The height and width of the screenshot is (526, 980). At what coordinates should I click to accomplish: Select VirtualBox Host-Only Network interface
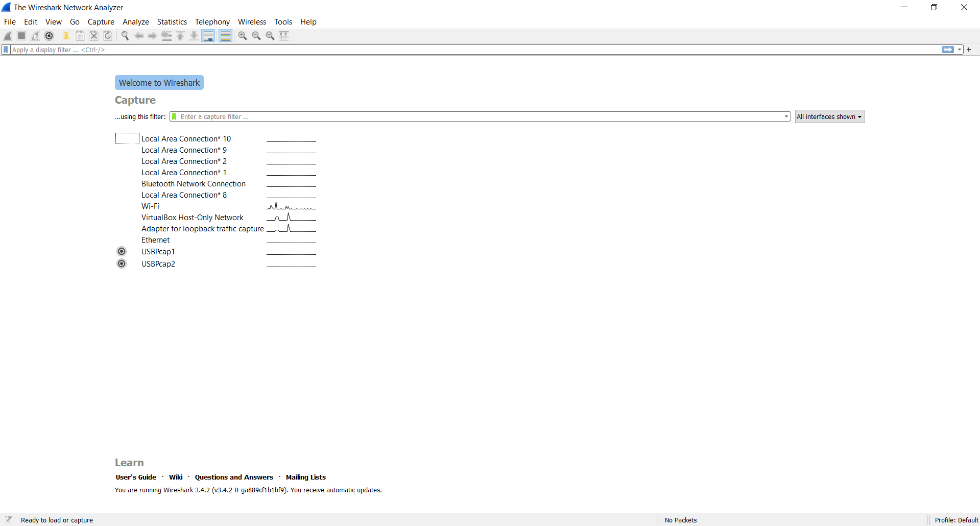[216, 218]
